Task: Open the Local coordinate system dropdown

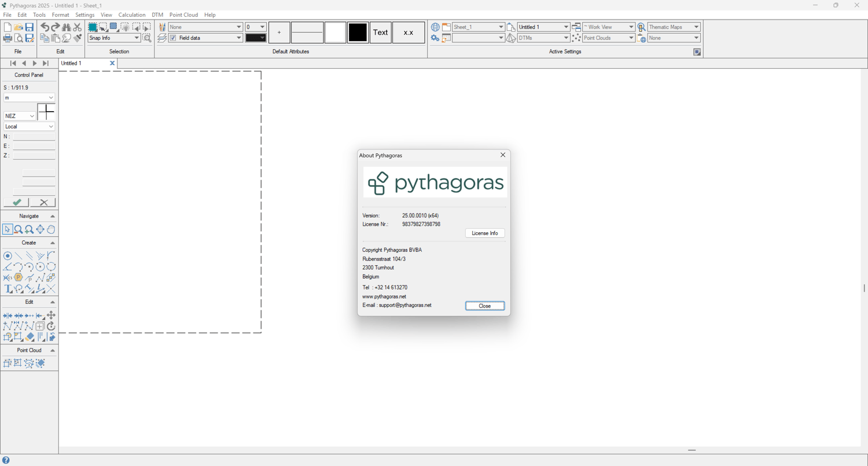Action: point(29,127)
